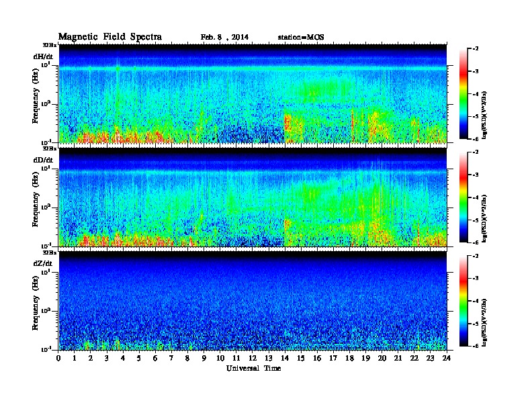
Task: Click the log(PSD) label beside dZ/dt color bar
Action: click(x=484, y=322)
